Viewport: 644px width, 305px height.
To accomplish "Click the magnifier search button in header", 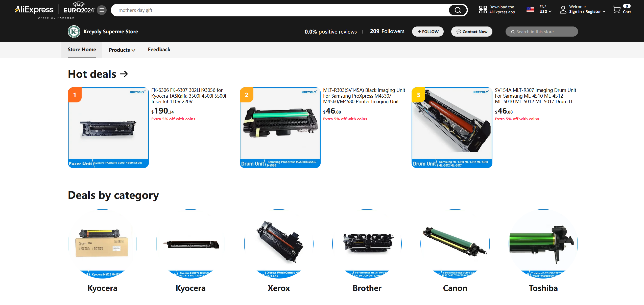I will click(x=458, y=10).
